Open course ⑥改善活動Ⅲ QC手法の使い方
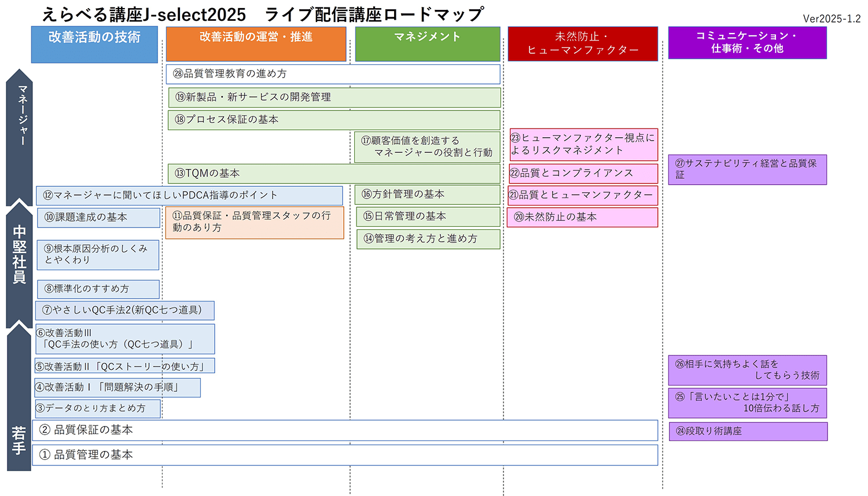868x496 pixels. [x=125, y=339]
